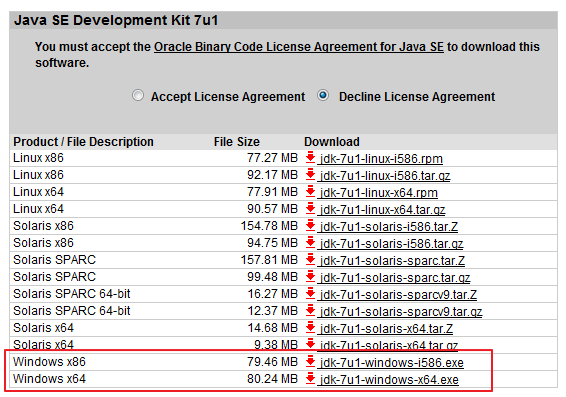Click the 99.48 MB file size
Viewport: 566px width, 397px height.
pyautogui.click(x=273, y=277)
